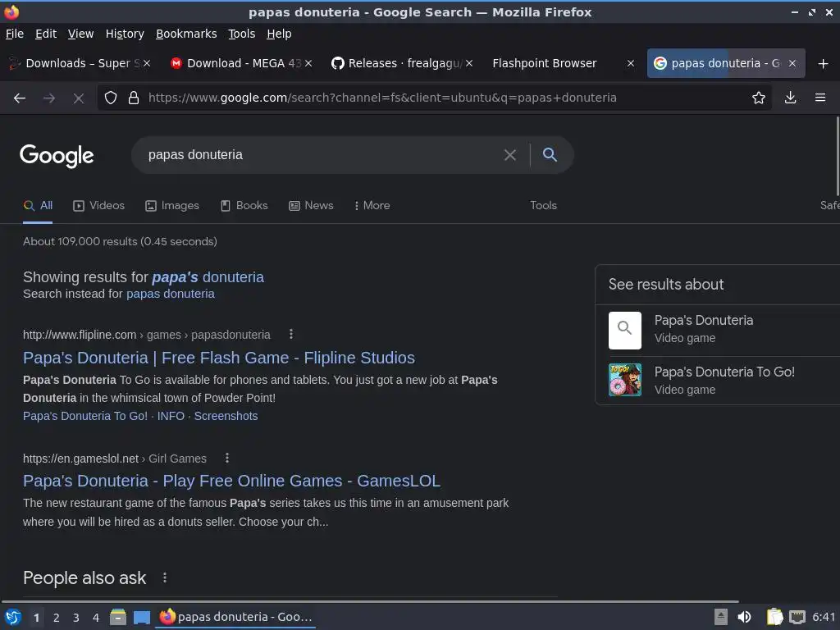Open the Edit menu

[x=46, y=34]
